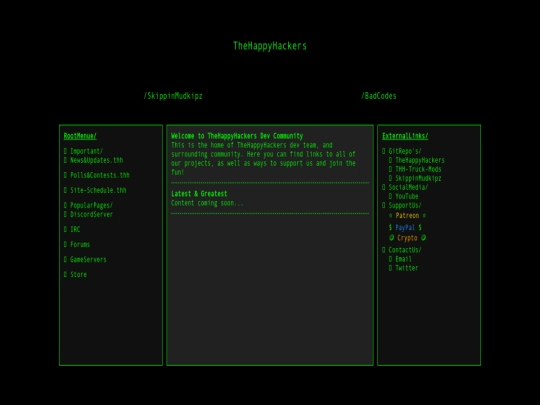Click the star symbol left of Patreon
The height and width of the screenshot is (405, 540).
(390, 216)
